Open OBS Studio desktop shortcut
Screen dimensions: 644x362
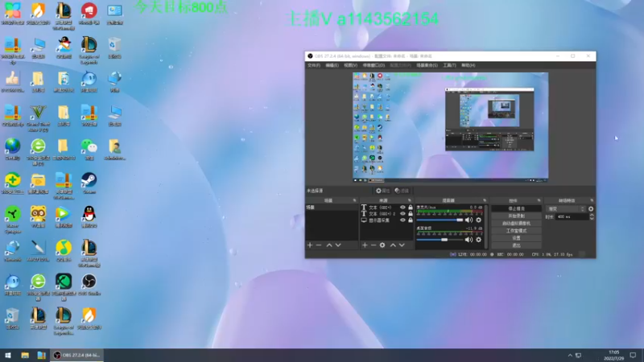pos(89,285)
